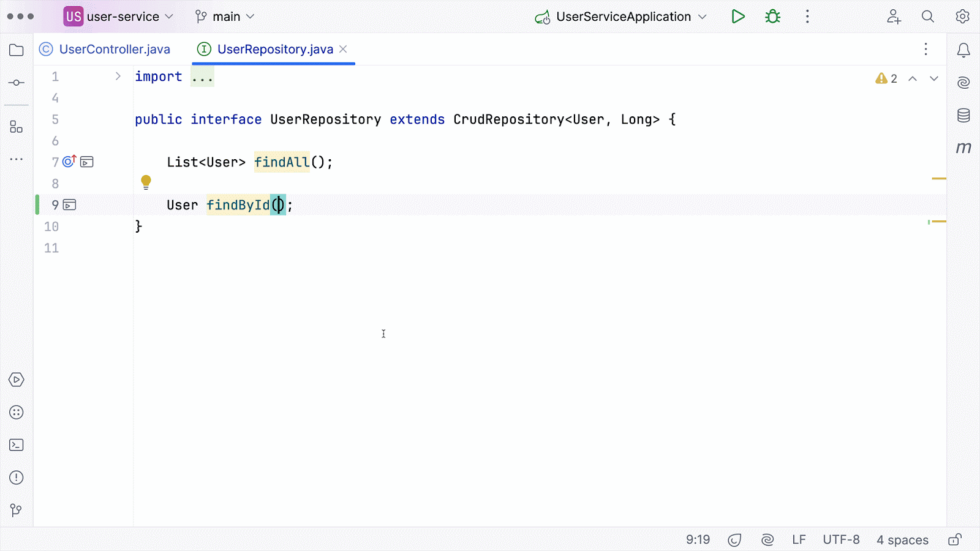Open the Maven tool window

[x=963, y=148]
